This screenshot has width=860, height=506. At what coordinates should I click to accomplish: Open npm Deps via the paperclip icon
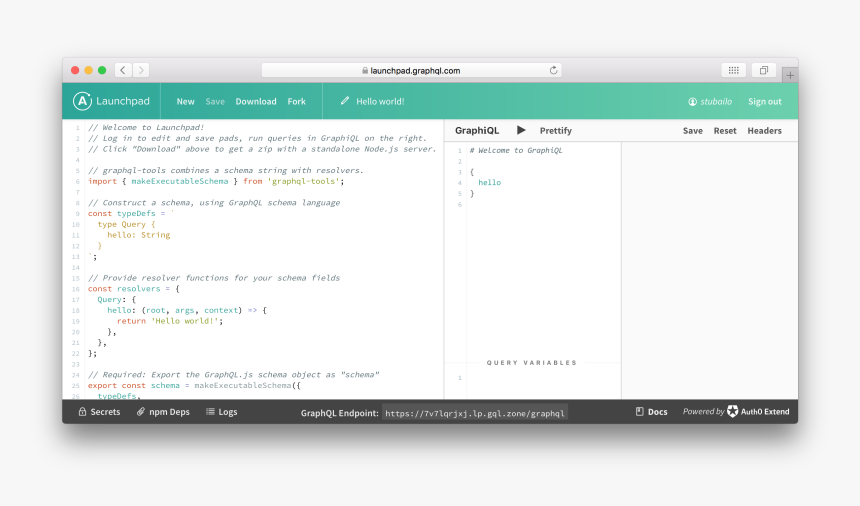(141, 412)
